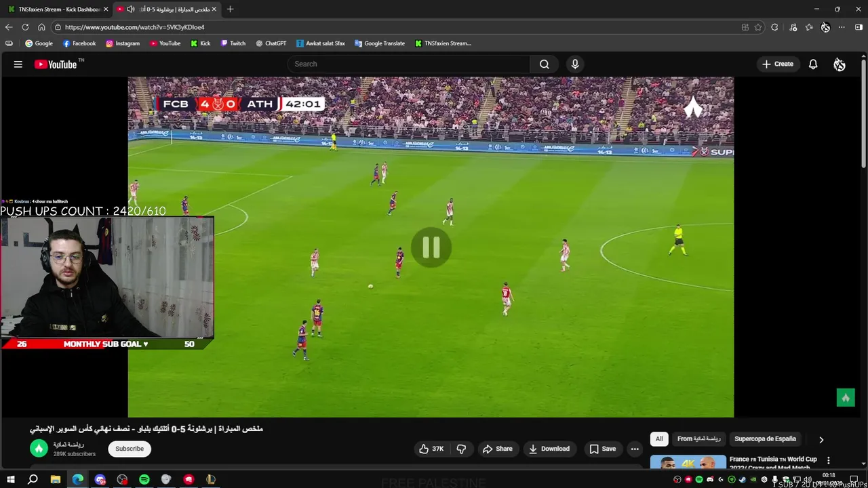
Task: Open the media control music icon
Action: (x=793, y=27)
